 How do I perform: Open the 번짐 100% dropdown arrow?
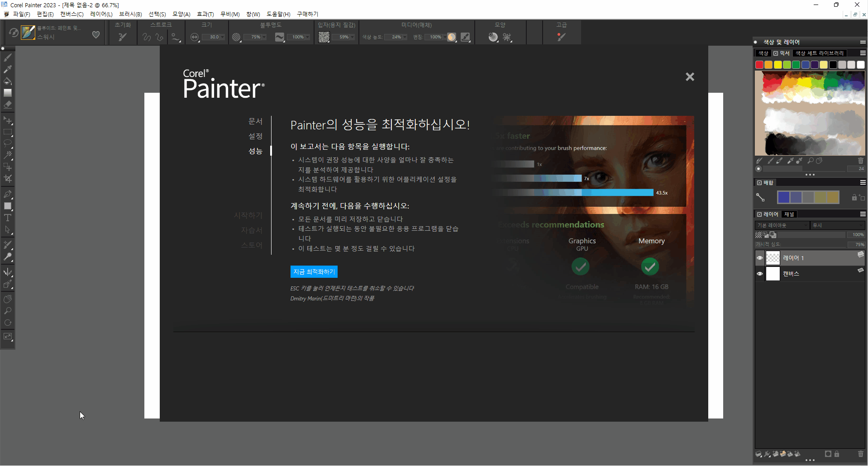pos(444,37)
